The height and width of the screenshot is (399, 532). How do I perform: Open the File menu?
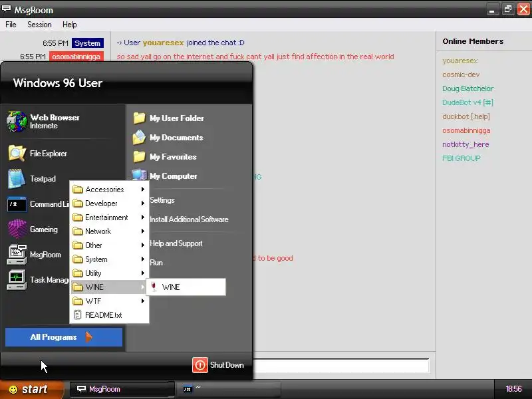11,25
